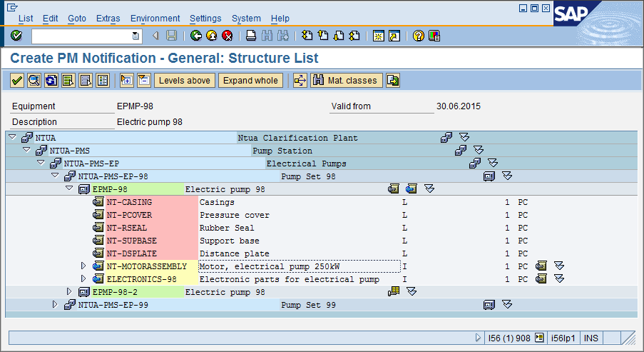The image size is (644, 352).
Task: Open the Goto menu
Action: [x=77, y=19]
